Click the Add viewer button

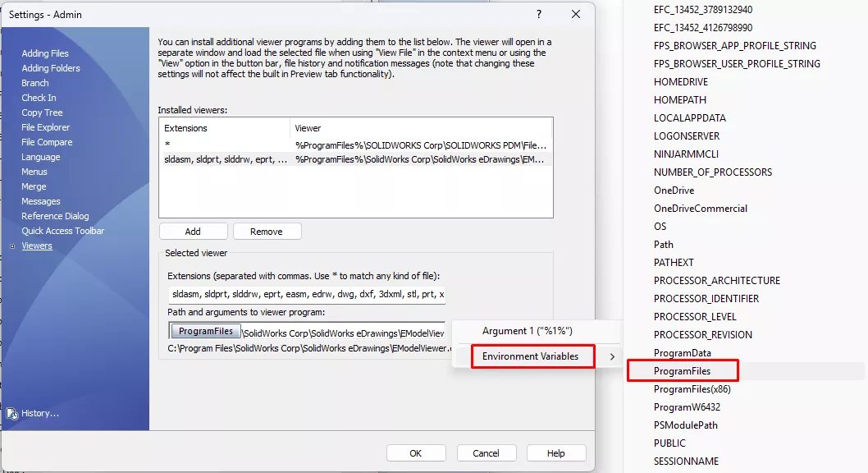tap(193, 232)
